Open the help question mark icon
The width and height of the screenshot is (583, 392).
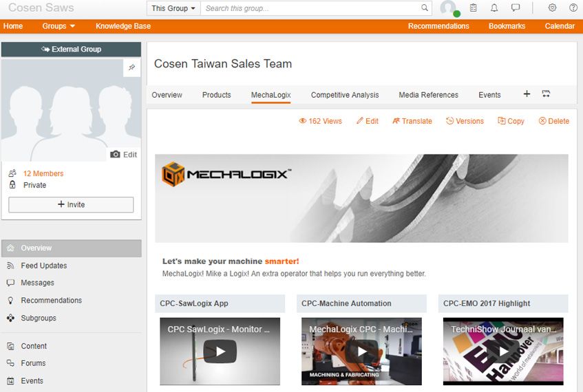tap(573, 8)
